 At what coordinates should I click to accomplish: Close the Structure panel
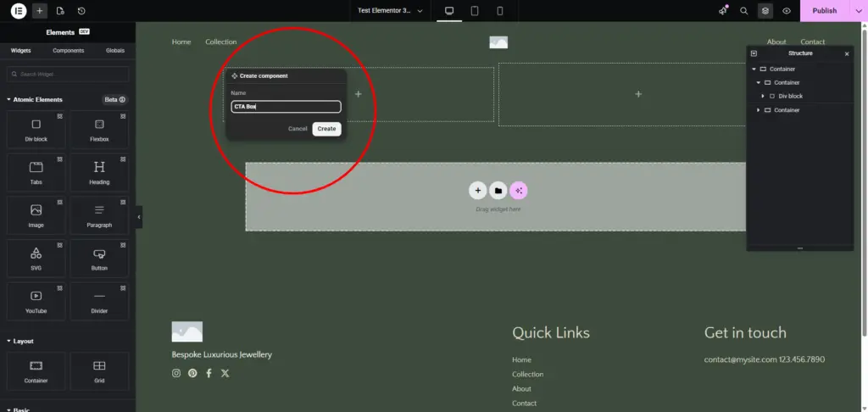[x=847, y=53]
